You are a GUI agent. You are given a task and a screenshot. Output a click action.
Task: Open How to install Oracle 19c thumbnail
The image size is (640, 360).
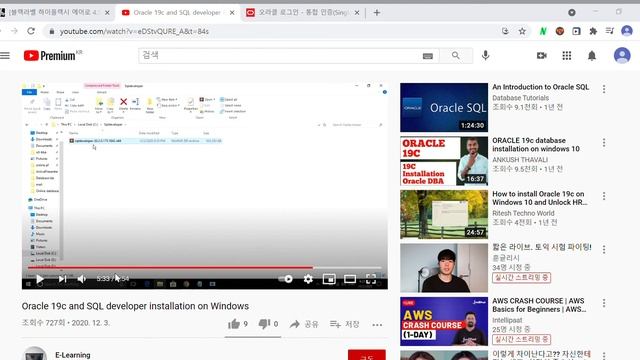coord(444,214)
